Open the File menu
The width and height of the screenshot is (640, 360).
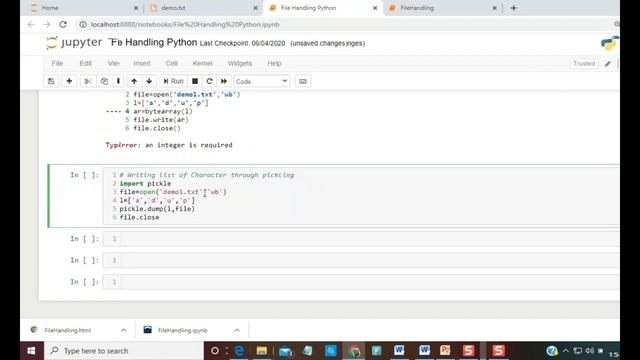pyautogui.click(x=57, y=63)
